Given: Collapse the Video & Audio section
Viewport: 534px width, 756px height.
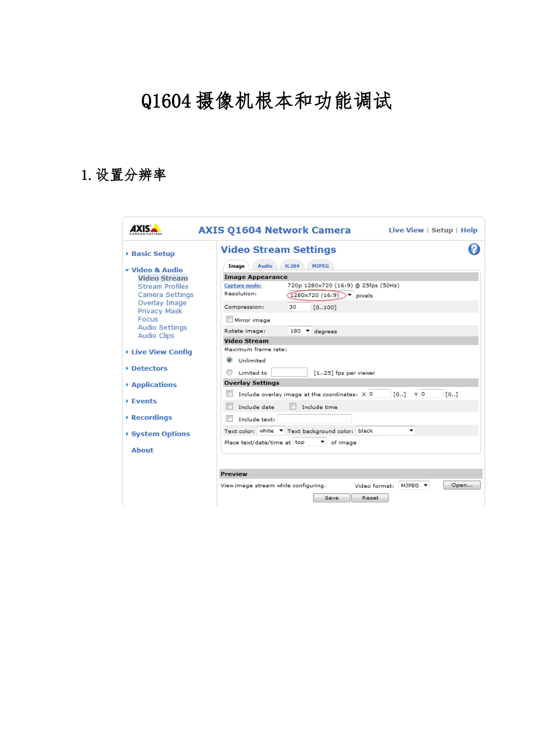Looking at the screenshot, I should [157, 270].
